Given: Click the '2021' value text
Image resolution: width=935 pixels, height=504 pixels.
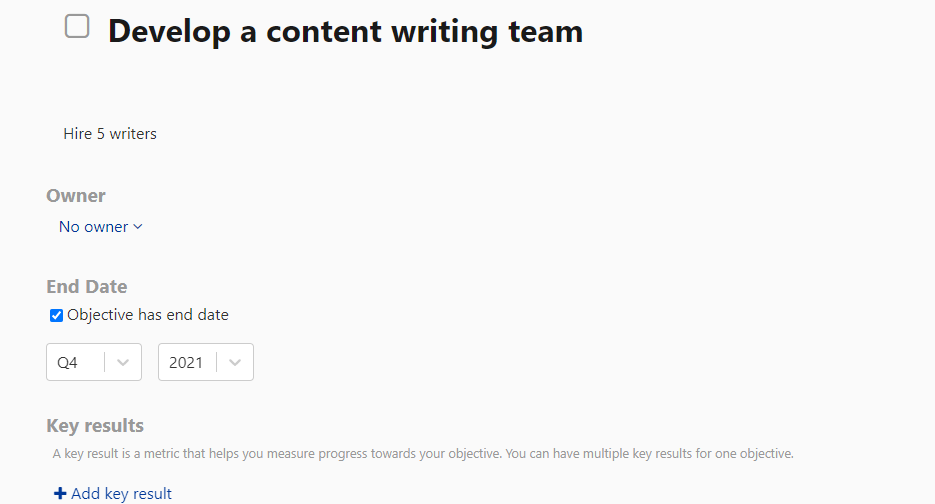Looking at the screenshot, I should point(186,363).
